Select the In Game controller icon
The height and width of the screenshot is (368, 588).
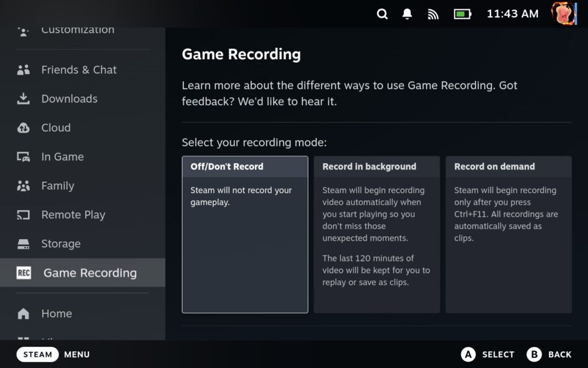(23, 156)
